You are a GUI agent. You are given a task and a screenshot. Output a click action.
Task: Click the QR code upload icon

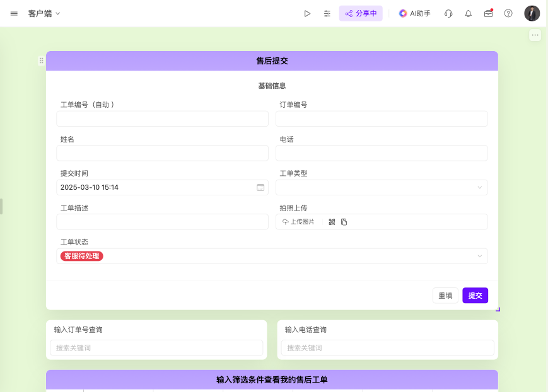coord(333,222)
